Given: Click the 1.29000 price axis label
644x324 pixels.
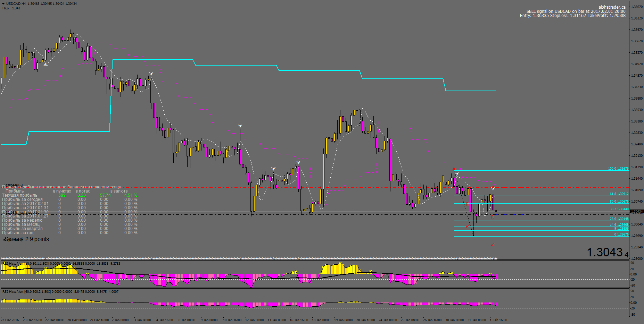Looking at the screenshot, I should tap(637, 259).
